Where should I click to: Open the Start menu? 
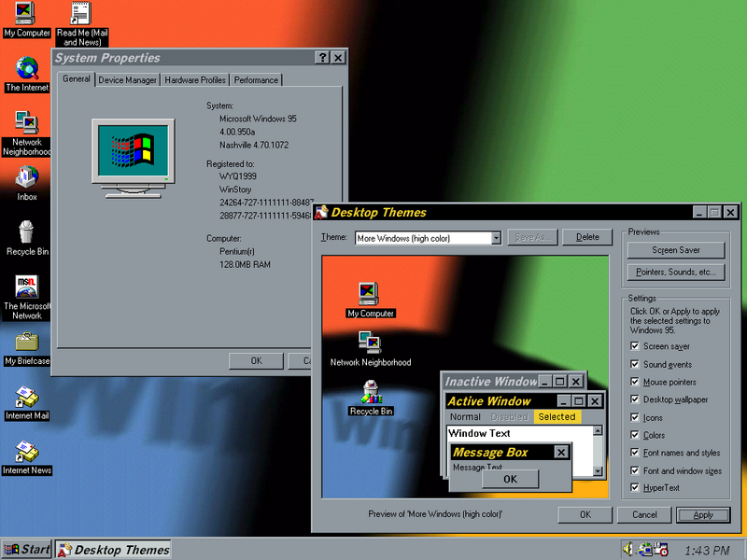click(x=27, y=550)
